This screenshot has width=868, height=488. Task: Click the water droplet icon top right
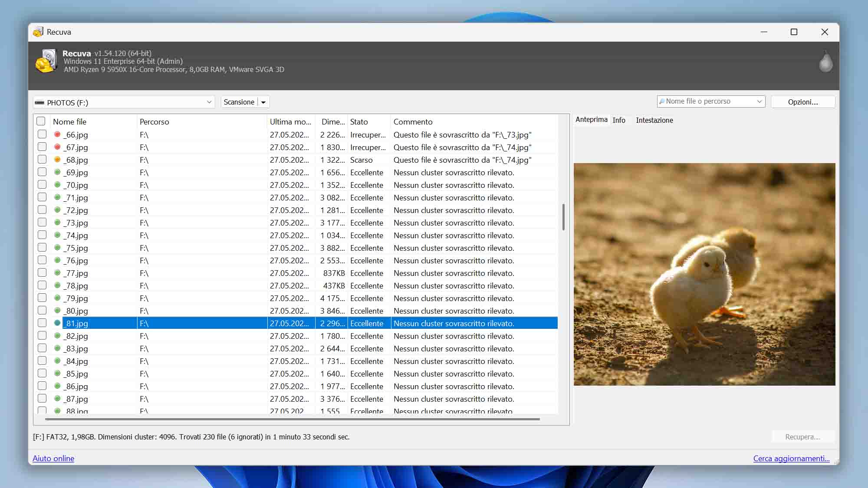(825, 61)
